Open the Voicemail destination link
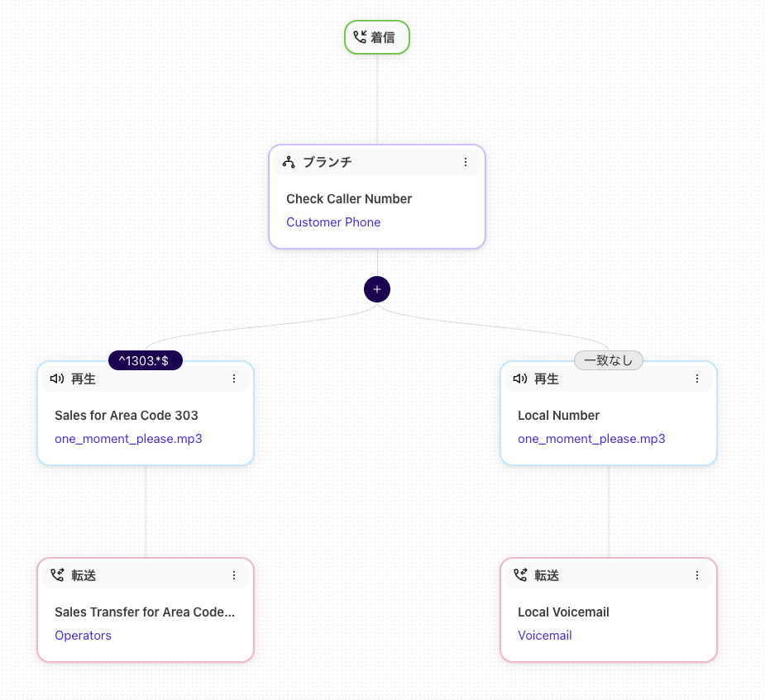Screen dimensions: 765x700 (x=544, y=636)
